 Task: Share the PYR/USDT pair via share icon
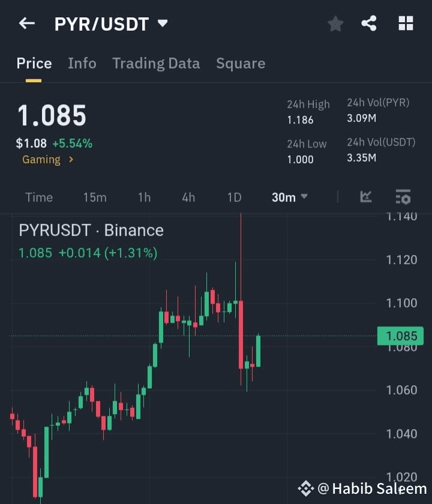coord(369,23)
